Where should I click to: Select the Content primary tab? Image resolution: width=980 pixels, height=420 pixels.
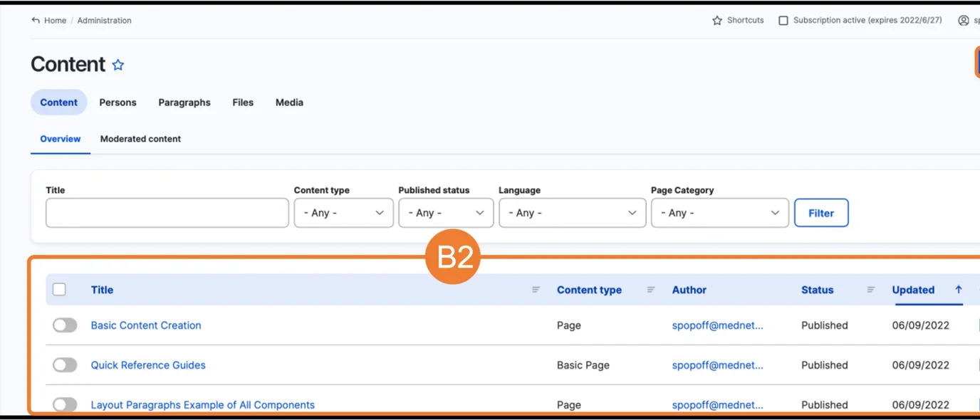coord(58,103)
